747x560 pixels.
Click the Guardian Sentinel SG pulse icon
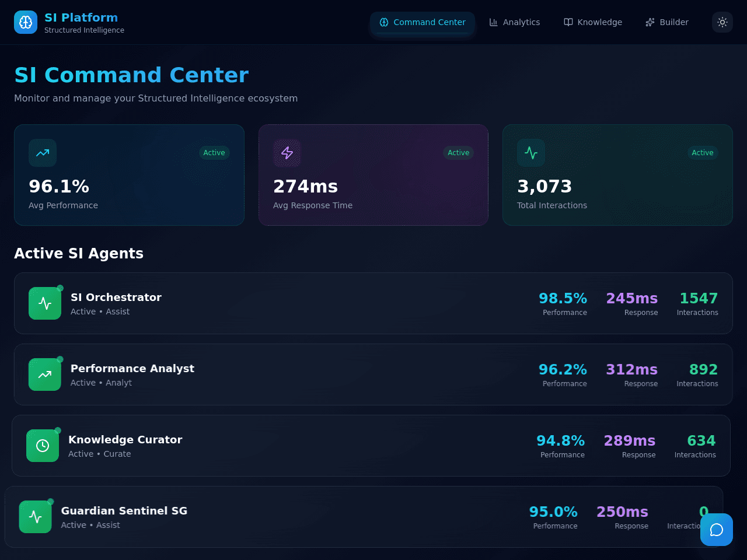point(36,517)
